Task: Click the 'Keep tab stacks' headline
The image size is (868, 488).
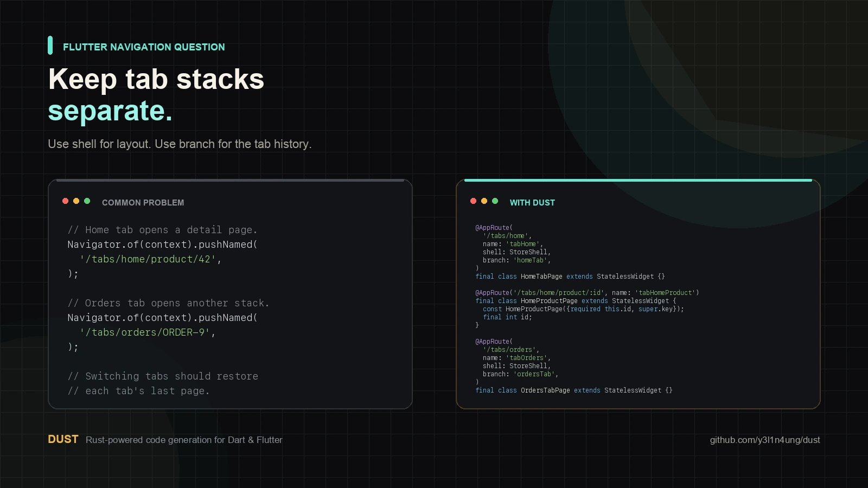Action: point(156,79)
